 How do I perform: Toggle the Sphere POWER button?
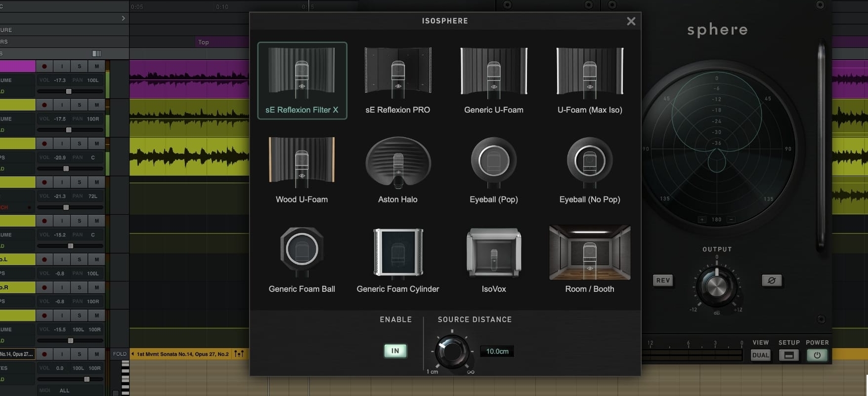point(817,355)
